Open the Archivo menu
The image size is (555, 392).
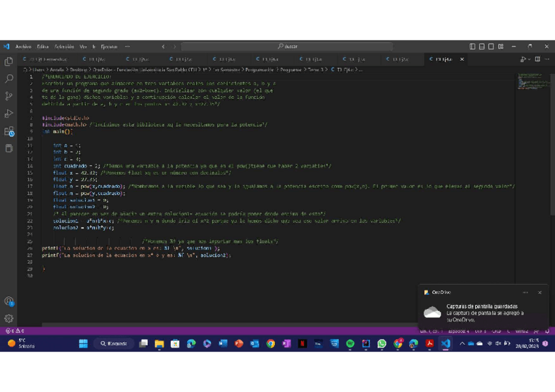(x=23, y=46)
